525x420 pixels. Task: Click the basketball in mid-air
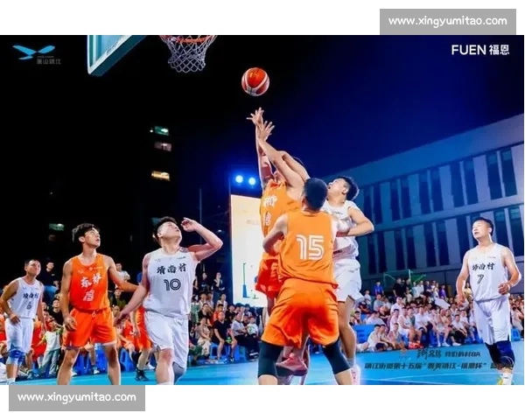255,81
